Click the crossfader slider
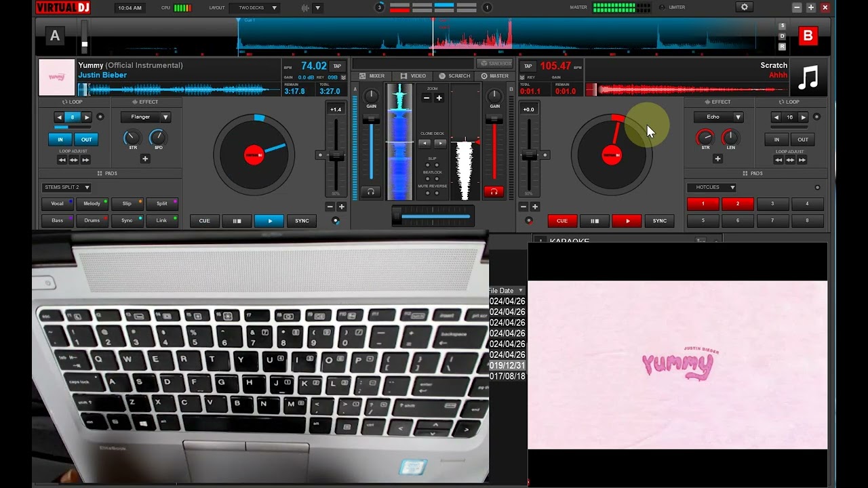The image size is (868, 488). (x=432, y=217)
